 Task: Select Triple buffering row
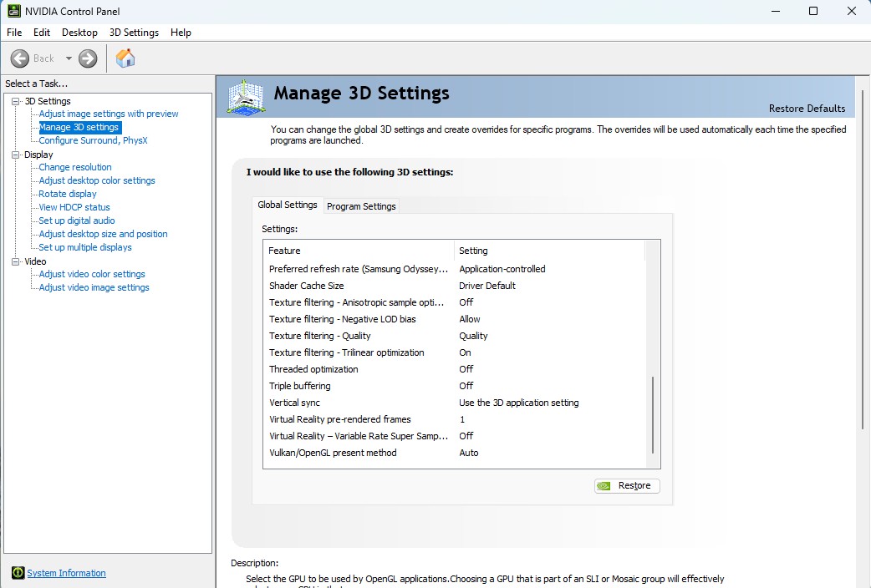(x=455, y=385)
